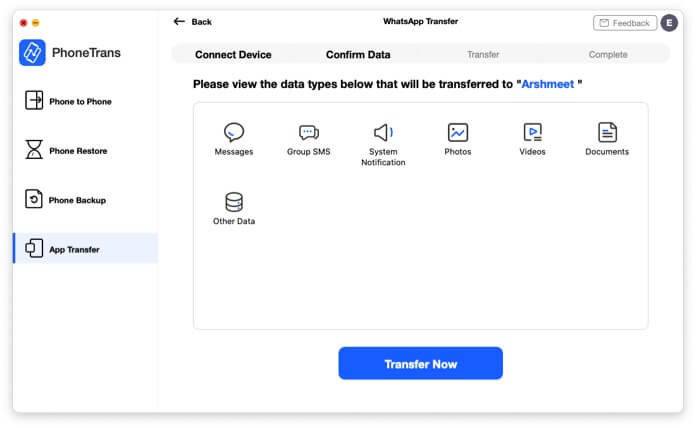Click the Photos picture icon
Screen dimensions: 696x428
coord(458,132)
